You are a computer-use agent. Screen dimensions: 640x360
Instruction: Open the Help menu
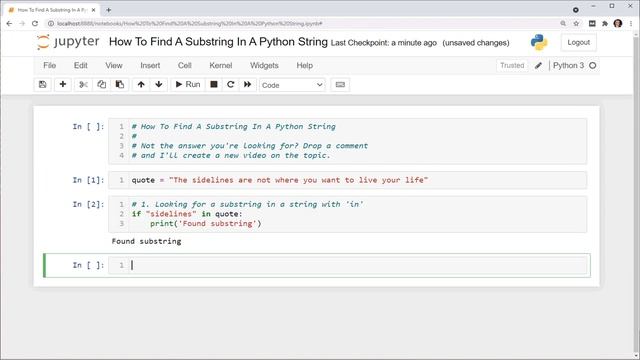pyautogui.click(x=304, y=65)
